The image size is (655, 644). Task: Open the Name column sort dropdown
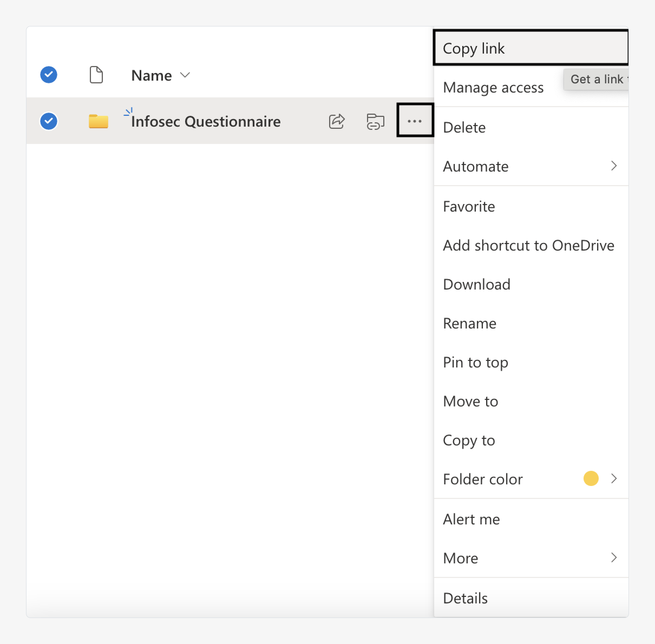[x=185, y=75]
